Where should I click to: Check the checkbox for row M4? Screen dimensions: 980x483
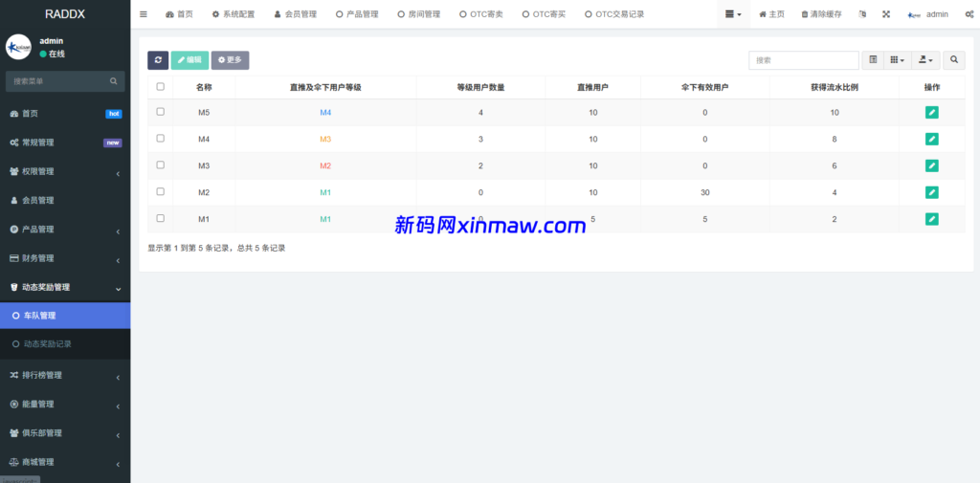(x=161, y=138)
